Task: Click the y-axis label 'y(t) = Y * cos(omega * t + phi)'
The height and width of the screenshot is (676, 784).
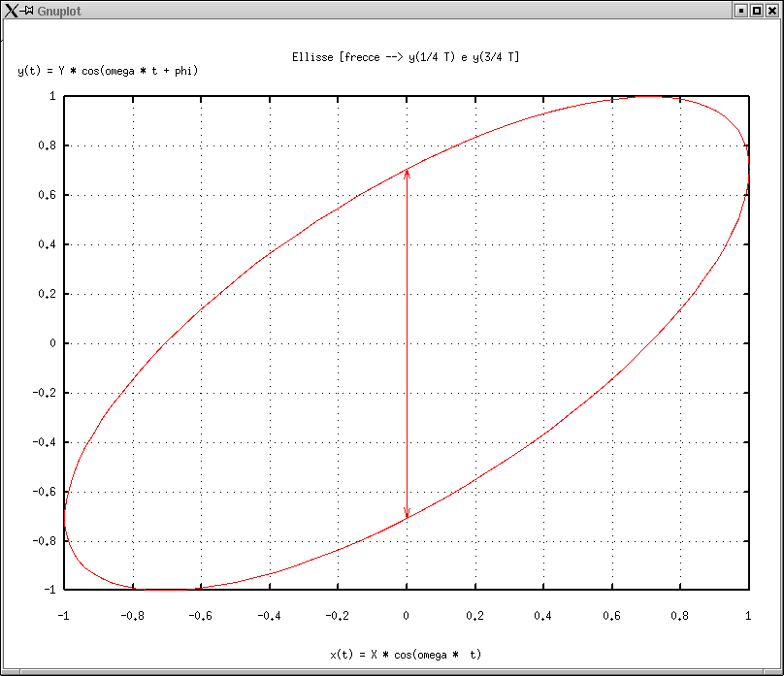Action: coord(108,71)
